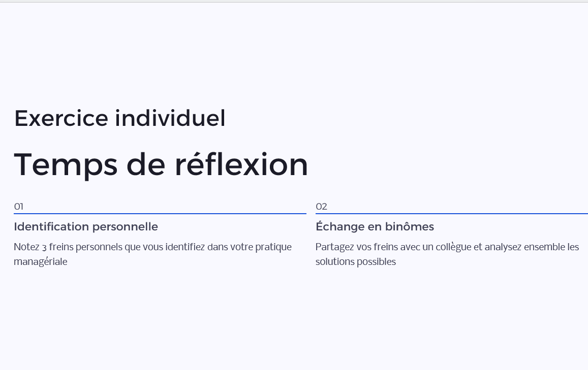
Task: Select the blue divider line under "02"
Action: point(451,214)
